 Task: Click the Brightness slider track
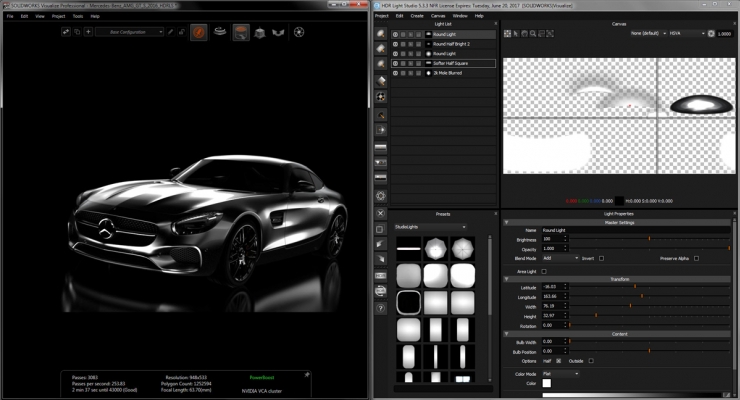coord(649,239)
